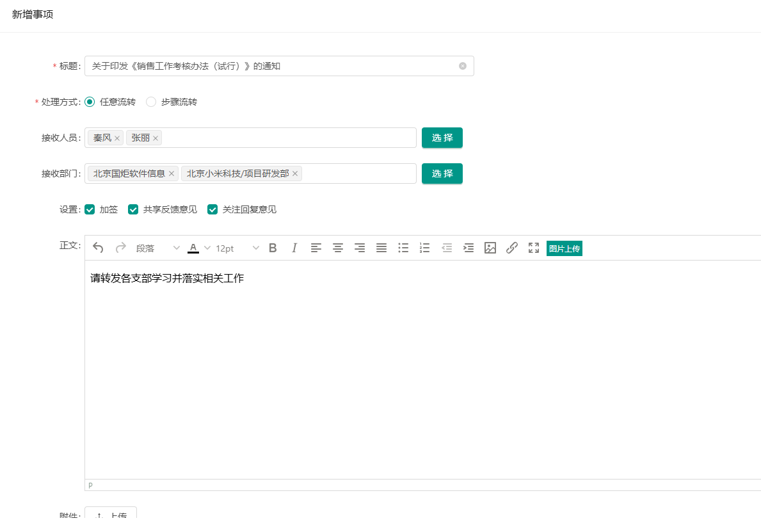Uncheck 关注回复意见 option
761x532 pixels.
click(212, 209)
